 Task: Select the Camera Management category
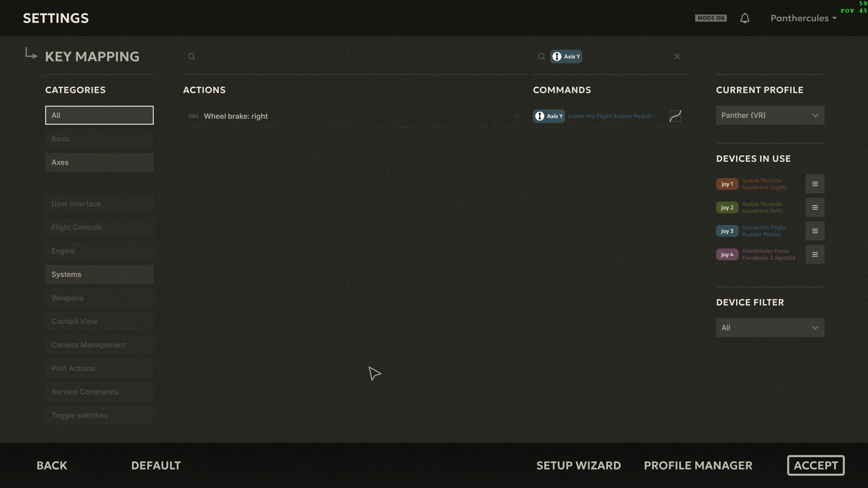pyautogui.click(x=99, y=345)
